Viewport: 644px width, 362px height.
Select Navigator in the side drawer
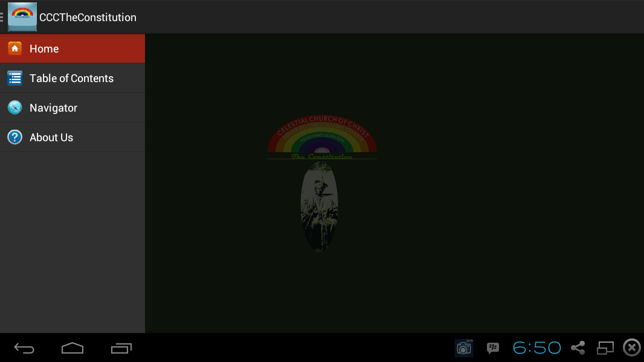tap(72, 107)
